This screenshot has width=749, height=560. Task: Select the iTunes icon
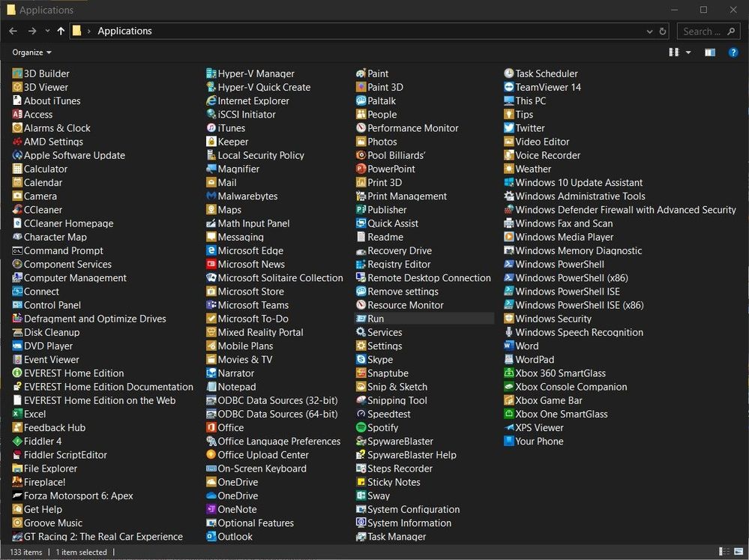[x=211, y=128]
